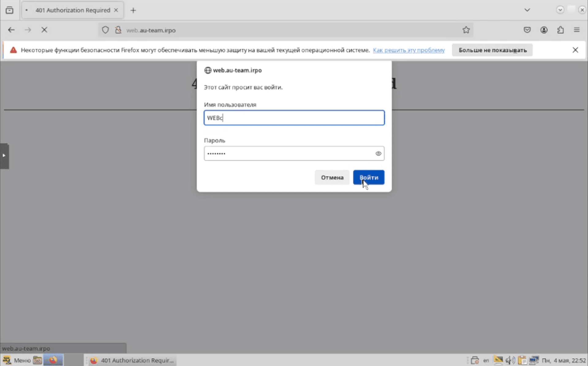The image size is (588, 366).
Task: List all tabs dropdown arrow
Action: tap(527, 10)
